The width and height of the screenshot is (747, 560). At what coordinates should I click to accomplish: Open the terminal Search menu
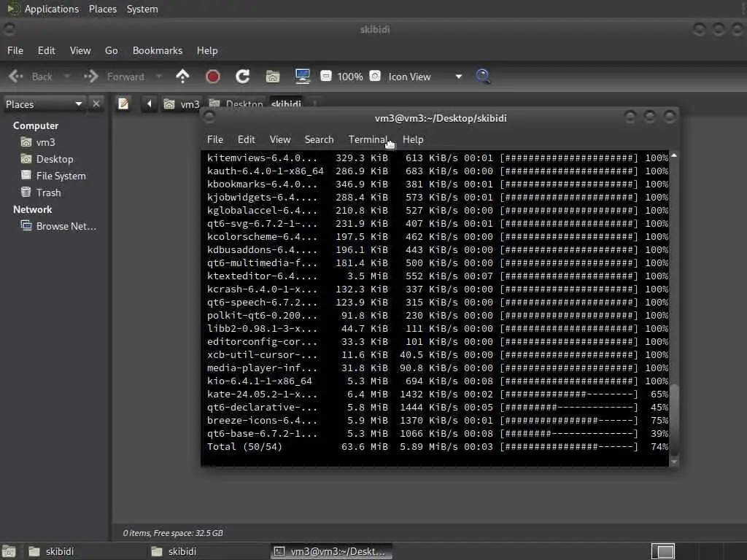coord(319,139)
